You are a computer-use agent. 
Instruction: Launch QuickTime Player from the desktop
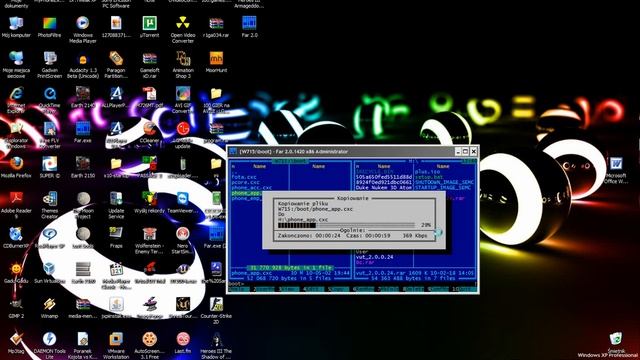pyautogui.click(x=49, y=100)
